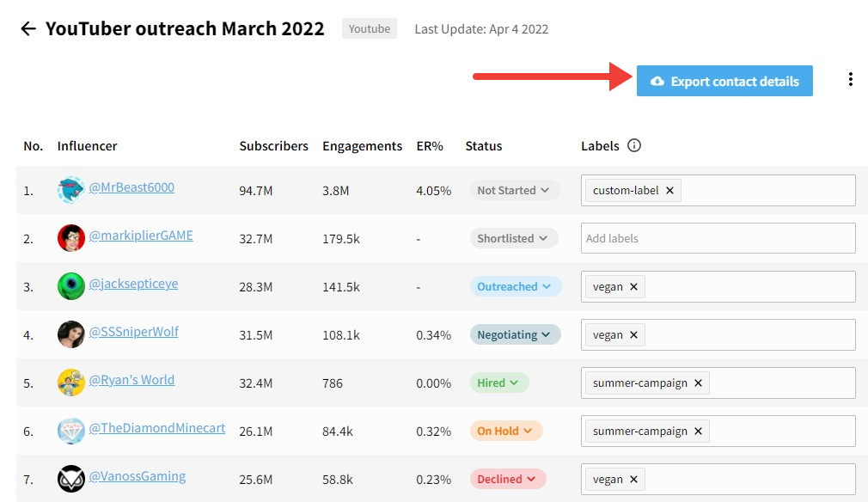This screenshot has height=502, width=868.
Task: Click the 94.7M subscribers value
Action: [256, 191]
